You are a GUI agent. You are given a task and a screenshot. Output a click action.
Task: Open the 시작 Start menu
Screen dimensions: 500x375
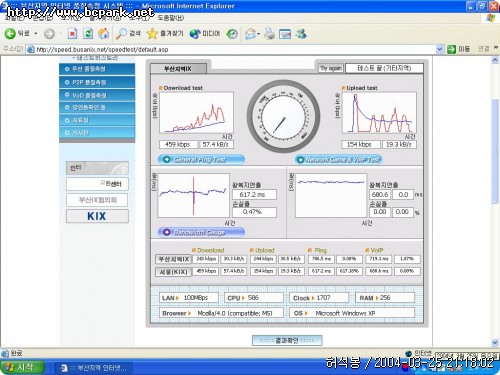(x=22, y=367)
